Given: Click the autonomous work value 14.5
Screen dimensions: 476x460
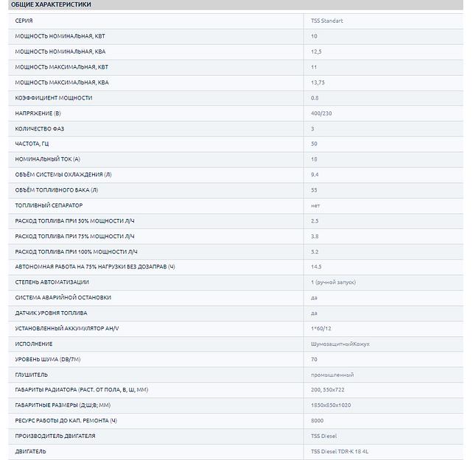Looking at the screenshot, I should (x=316, y=267).
